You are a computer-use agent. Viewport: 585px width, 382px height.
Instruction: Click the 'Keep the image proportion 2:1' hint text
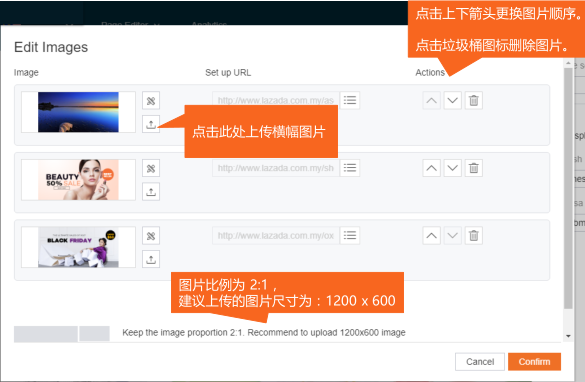coord(264,332)
